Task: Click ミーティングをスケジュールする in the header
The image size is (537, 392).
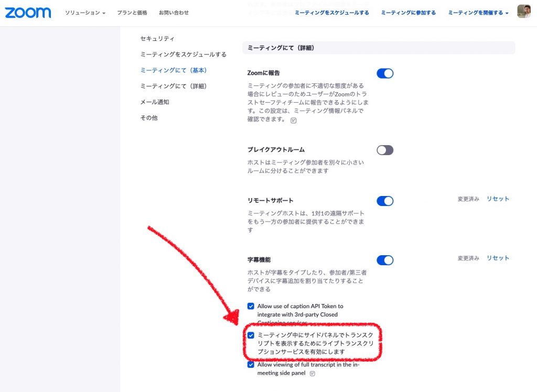Action: (331, 13)
